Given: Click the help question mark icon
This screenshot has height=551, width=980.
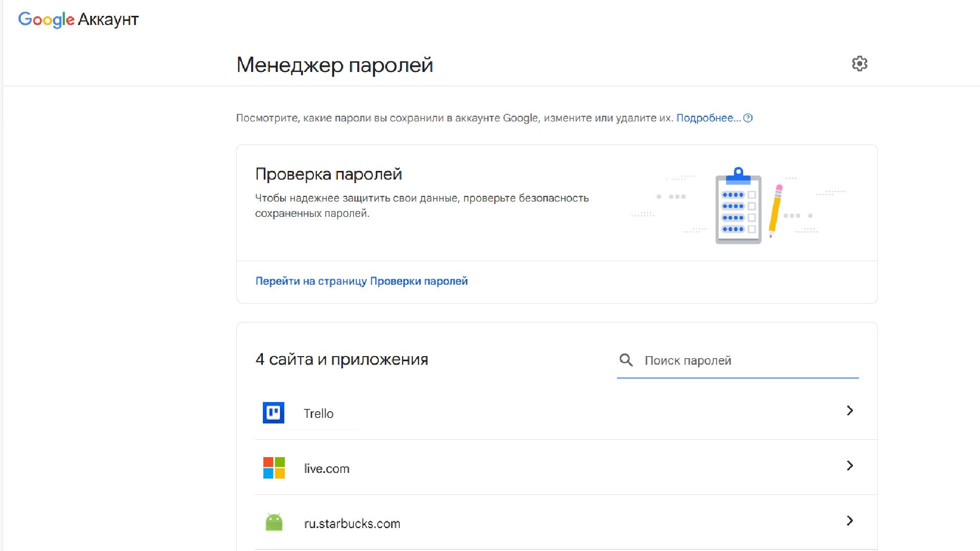Looking at the screenshot, I should click(x=748, y=118).
